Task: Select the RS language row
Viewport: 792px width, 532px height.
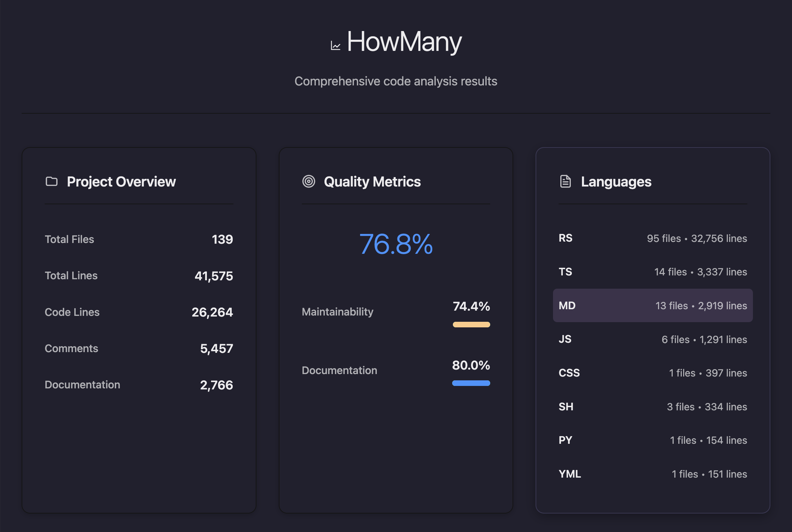Action: point(652,238)
